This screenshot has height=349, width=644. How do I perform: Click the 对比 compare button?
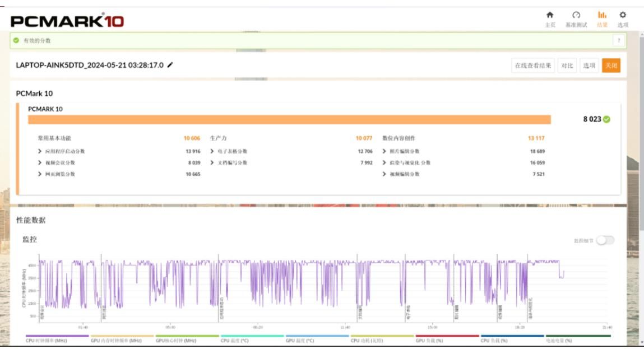click(567, 66)
